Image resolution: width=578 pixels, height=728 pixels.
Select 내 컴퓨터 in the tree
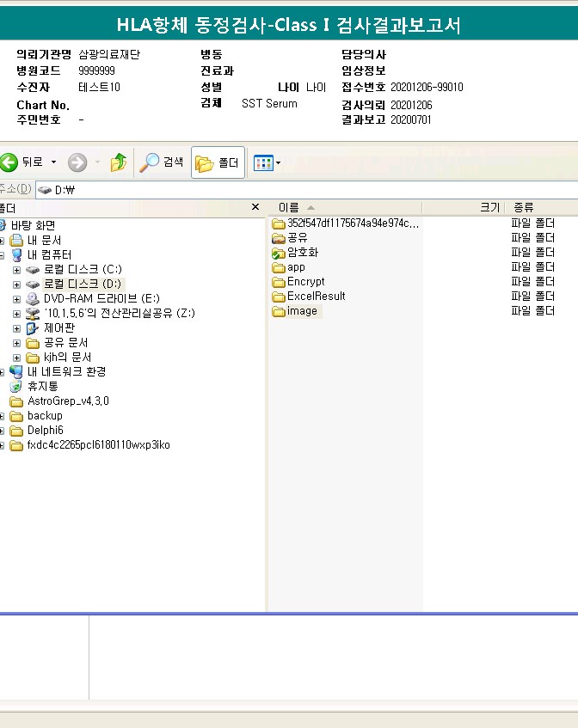click(49, 255)
